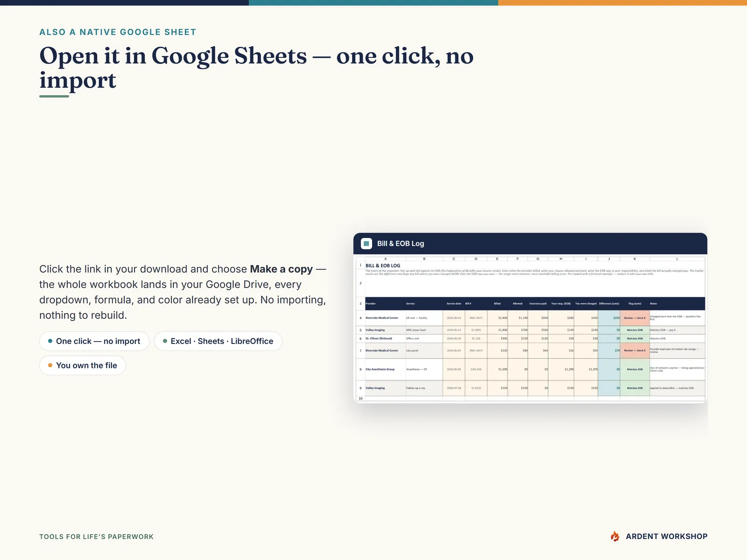The height and width of the screenshot is (560, 747).
Task: Click the '$79' difference cell
Action: click(x=609, y=350)
